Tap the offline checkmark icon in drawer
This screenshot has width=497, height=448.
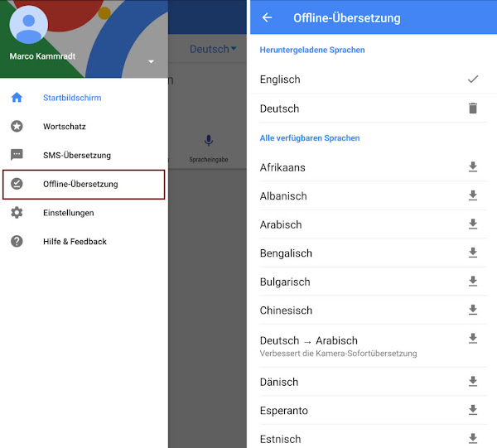pos(17,184)
